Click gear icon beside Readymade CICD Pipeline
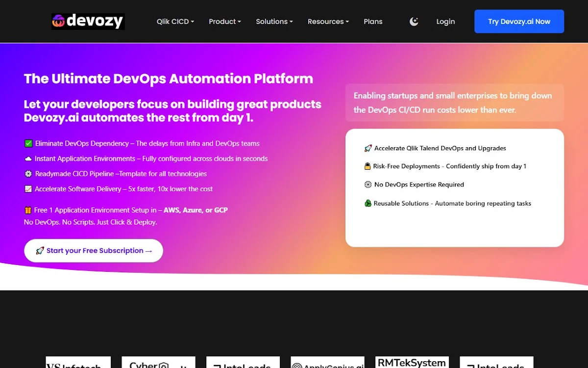This screenshot has height=368, width=588. click(x=28, y=174)
